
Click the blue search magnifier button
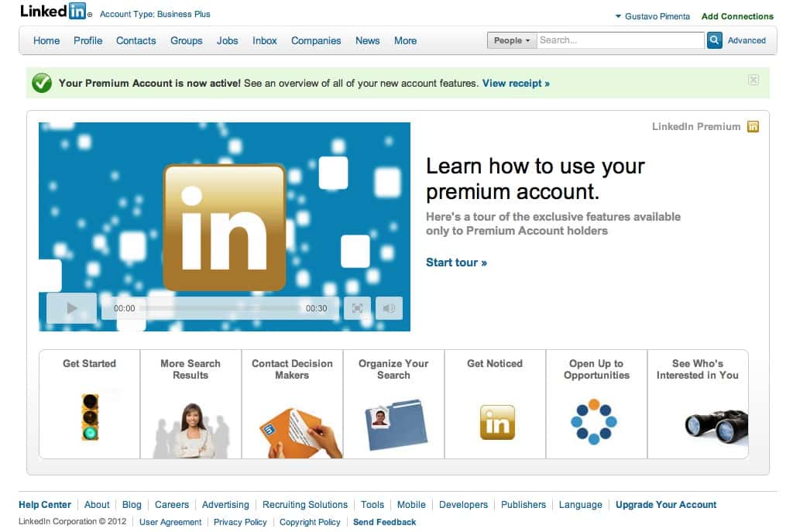714,40
